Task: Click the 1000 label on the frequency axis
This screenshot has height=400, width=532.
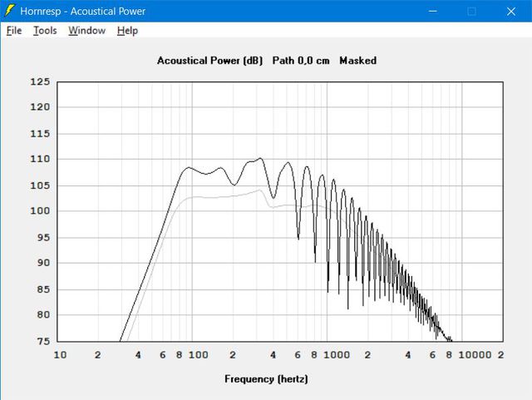Action: pos(336,355)
